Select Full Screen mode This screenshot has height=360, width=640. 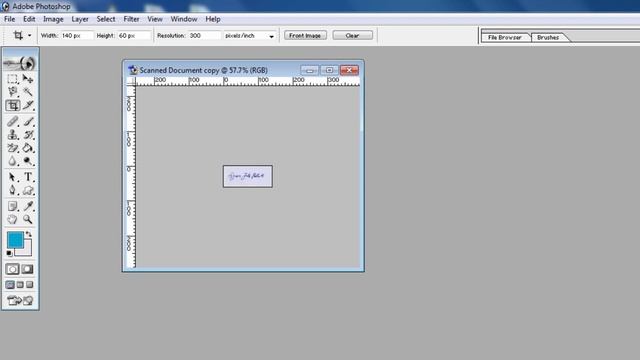point(30,285)
